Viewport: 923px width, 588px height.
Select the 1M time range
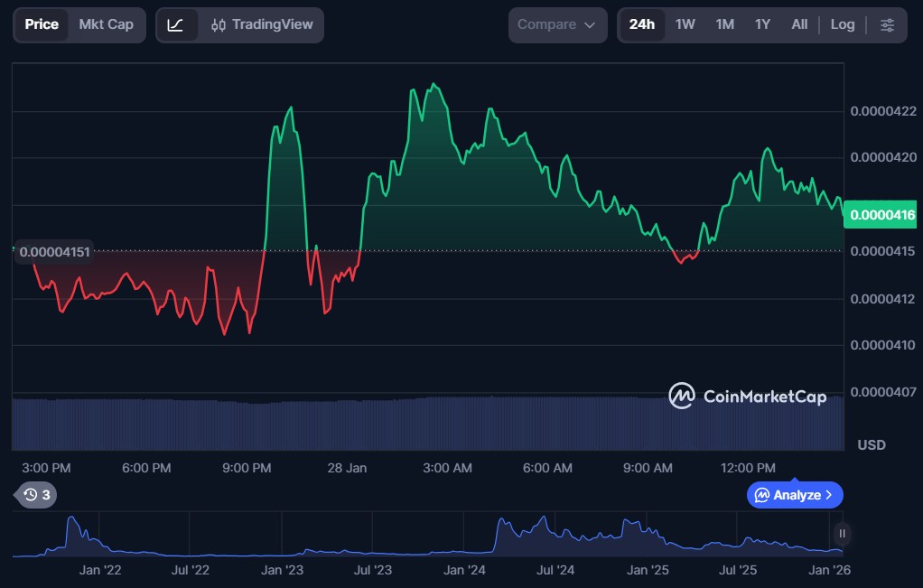(724, 24)
